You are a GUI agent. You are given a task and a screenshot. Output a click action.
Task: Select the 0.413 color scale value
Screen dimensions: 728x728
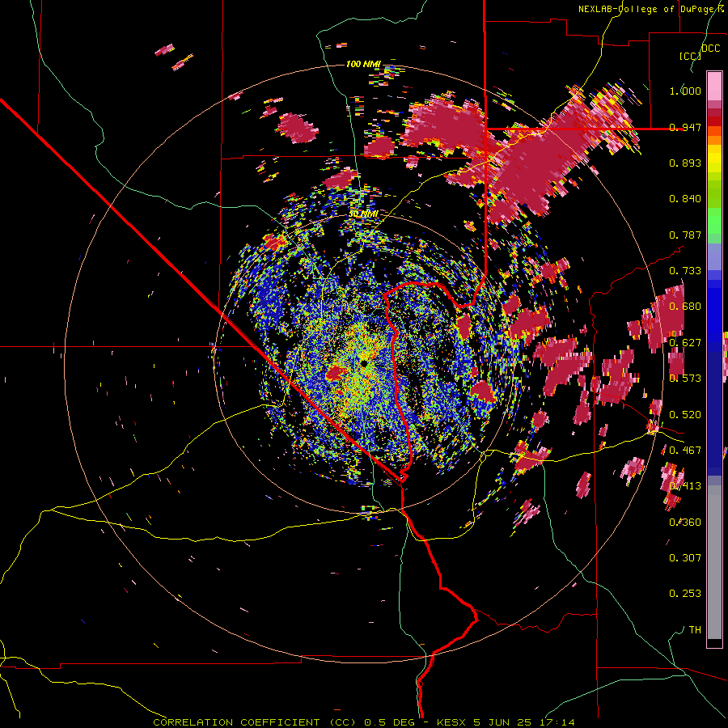click(x=685, y=486)
